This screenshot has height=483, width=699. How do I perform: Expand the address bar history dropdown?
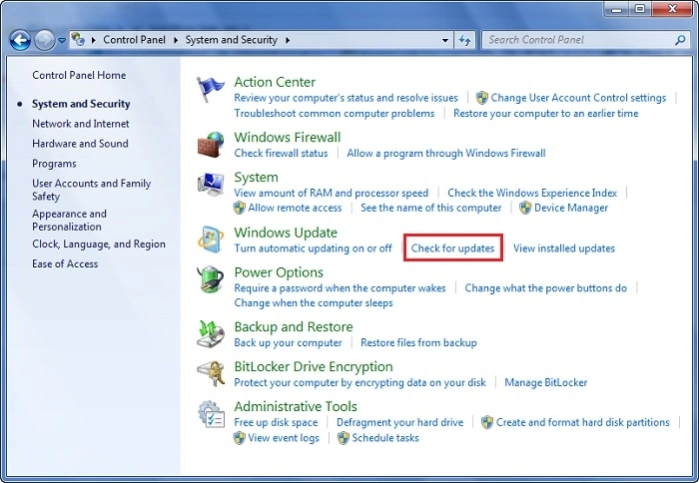pyautogui.click(x=445, y=40)
